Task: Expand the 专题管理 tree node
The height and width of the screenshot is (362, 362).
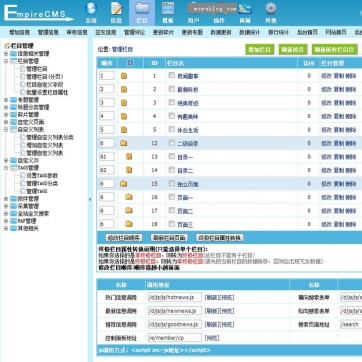Action: (x=6, y=100)
